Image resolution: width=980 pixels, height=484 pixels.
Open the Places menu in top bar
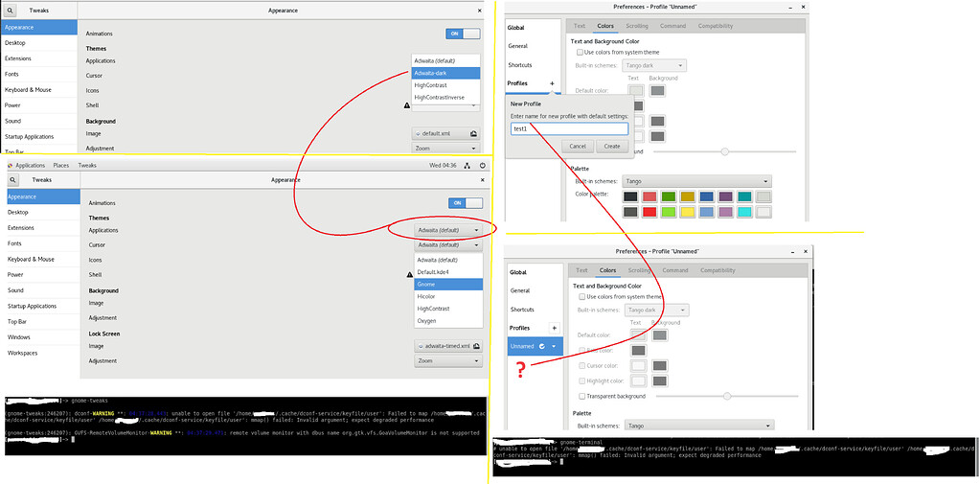[60, 165]
